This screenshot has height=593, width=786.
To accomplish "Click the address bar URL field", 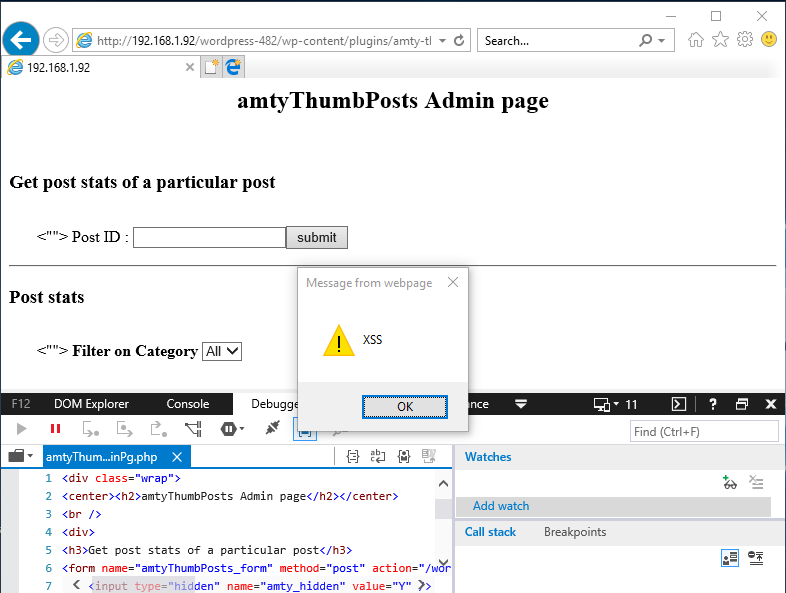I will pyautogui.click(x=264, y=41).
